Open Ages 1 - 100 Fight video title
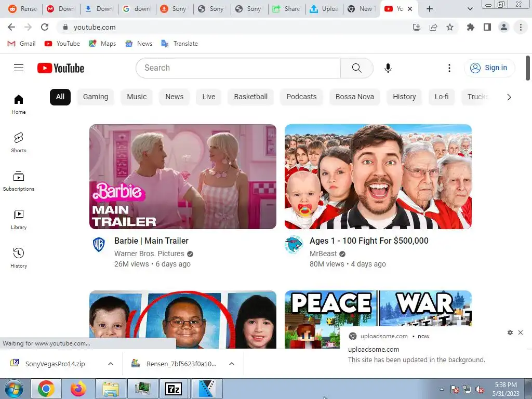This screenshot has height=399, width=532. point(369,241)
